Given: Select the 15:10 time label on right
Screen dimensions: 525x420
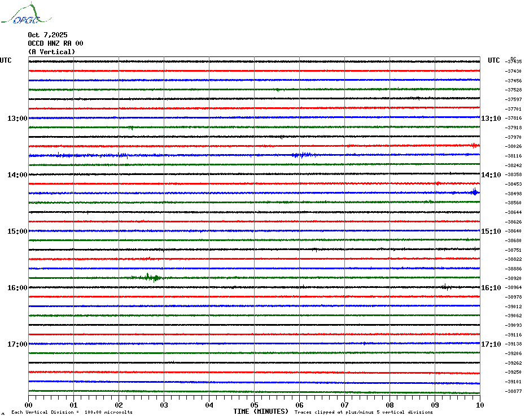Looking at the screenshot, I should (x=491, y=231).
